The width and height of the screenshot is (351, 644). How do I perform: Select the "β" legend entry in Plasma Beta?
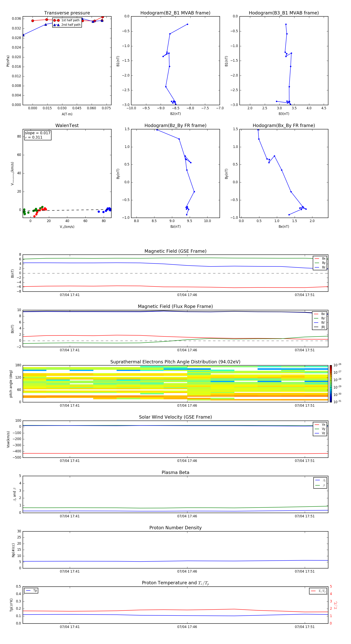(320, 485)
